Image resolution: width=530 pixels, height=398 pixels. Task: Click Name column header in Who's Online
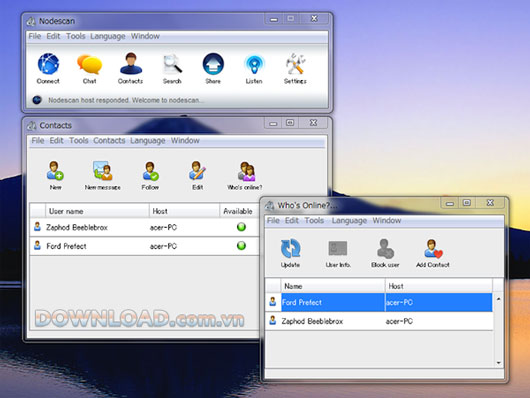point(333,286)
